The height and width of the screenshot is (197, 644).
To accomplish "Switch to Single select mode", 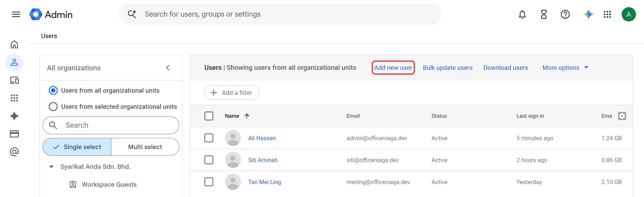I will click(x=77, y=147).
